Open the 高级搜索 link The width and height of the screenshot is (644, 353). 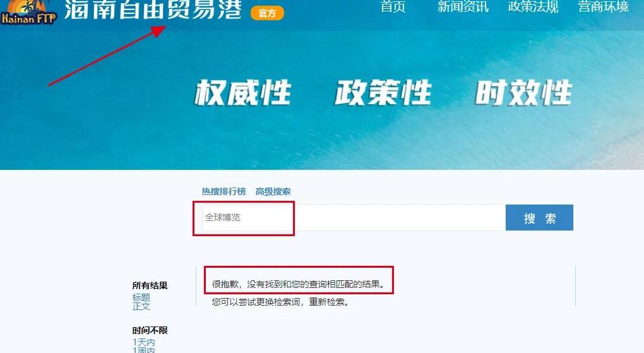pos(273,191)
